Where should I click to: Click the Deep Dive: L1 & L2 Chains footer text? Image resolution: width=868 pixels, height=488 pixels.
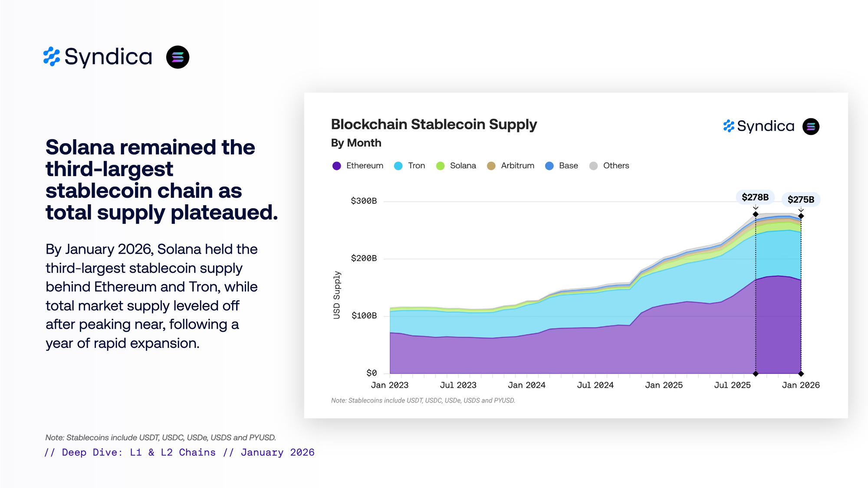point(179,452)
